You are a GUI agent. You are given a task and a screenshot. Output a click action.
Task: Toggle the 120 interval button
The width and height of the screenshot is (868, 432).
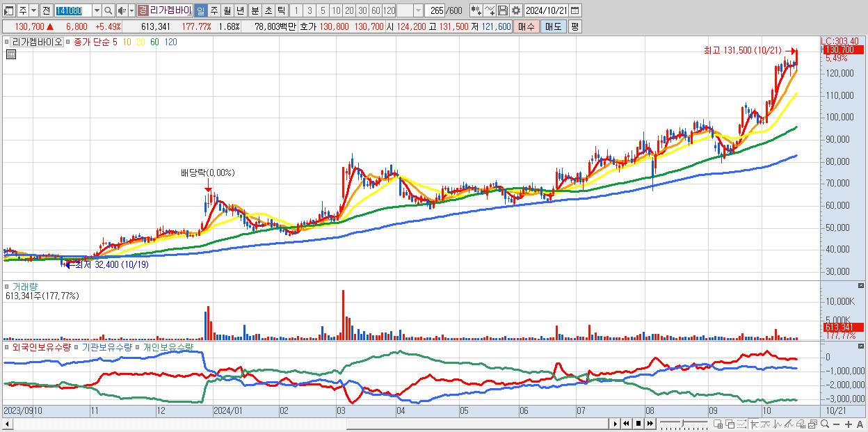click(x=389, y=11)
